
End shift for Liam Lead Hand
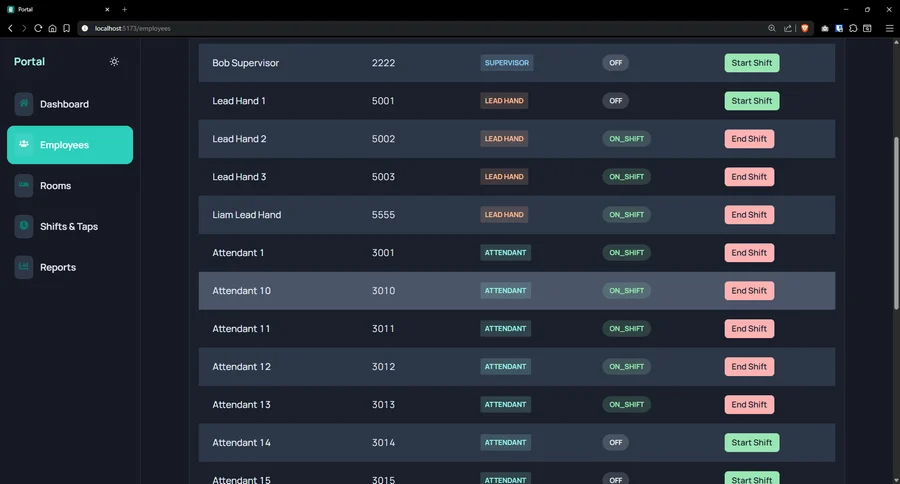coord(749,214)
